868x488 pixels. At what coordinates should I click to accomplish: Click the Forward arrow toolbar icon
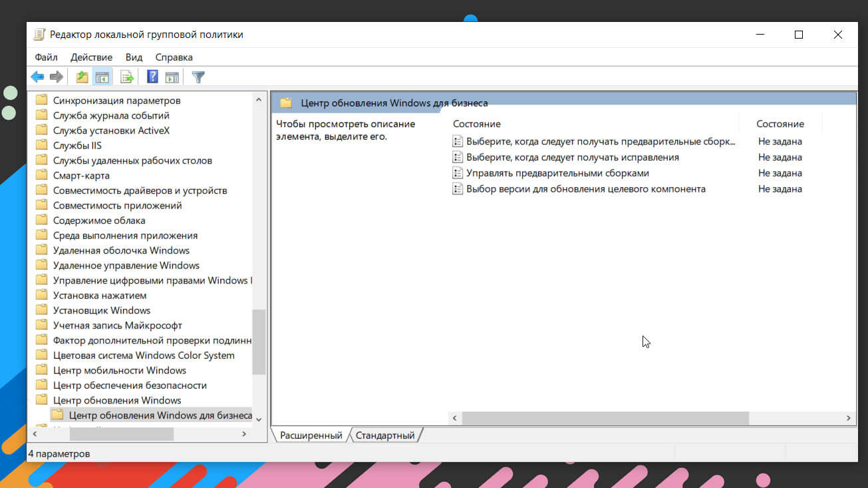point(57,77)
